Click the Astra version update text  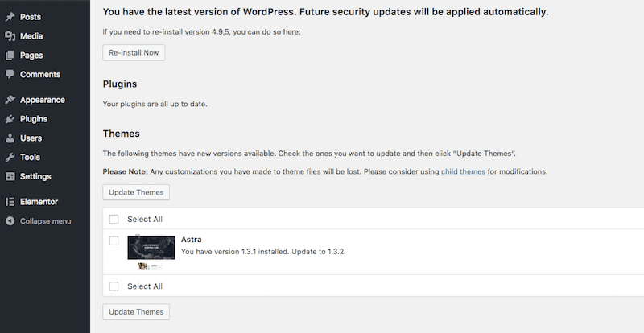click(x=263, y=252)
